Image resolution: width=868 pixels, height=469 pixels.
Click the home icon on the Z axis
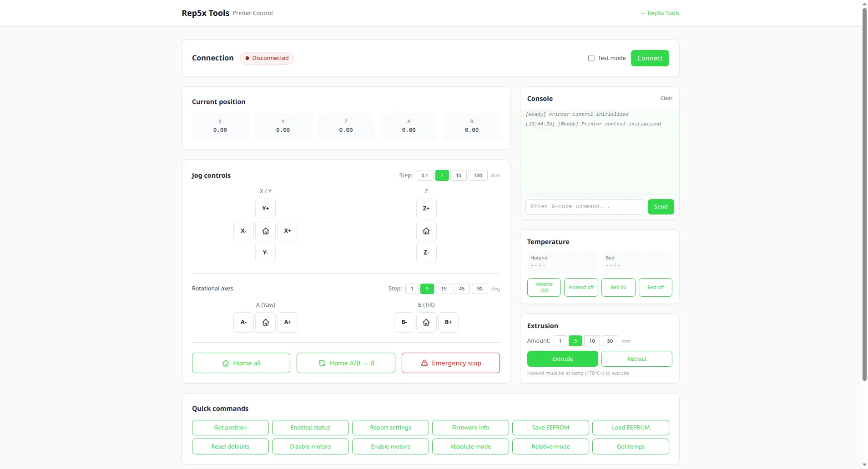[x=426, y=231]
